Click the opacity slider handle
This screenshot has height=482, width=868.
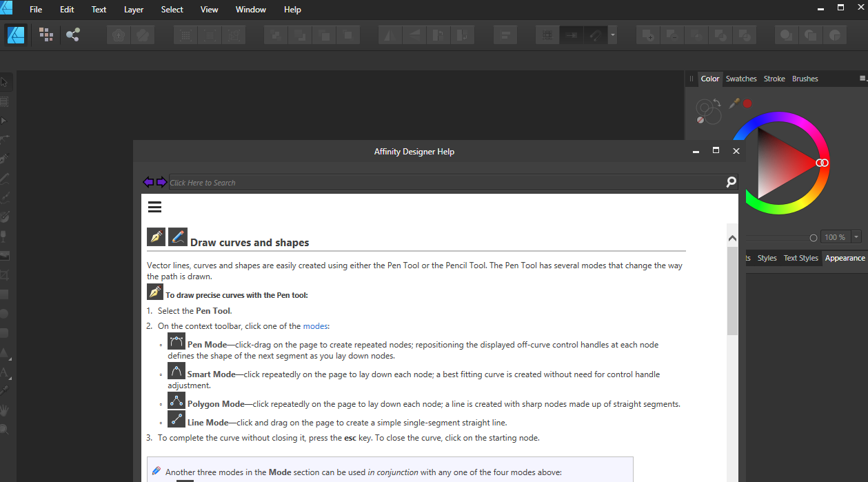click(x=814, y=237)
